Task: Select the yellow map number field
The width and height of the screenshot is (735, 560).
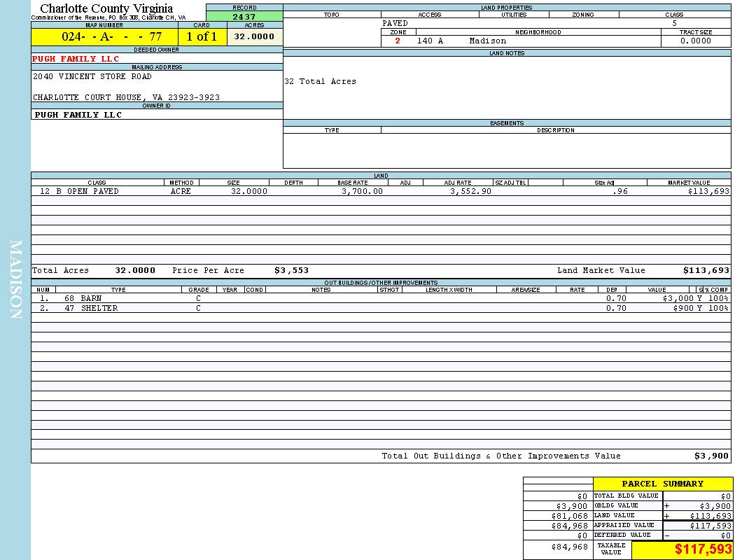Action: (x=104, y=37)
